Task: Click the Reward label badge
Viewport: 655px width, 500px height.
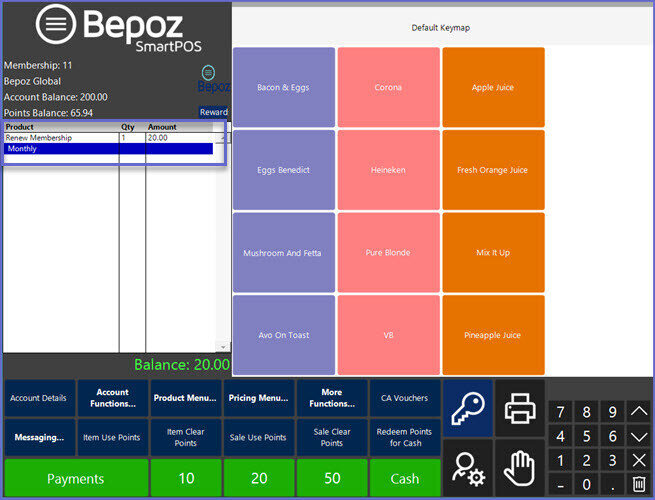Action: pyautogui.click(x=213, y=112)
